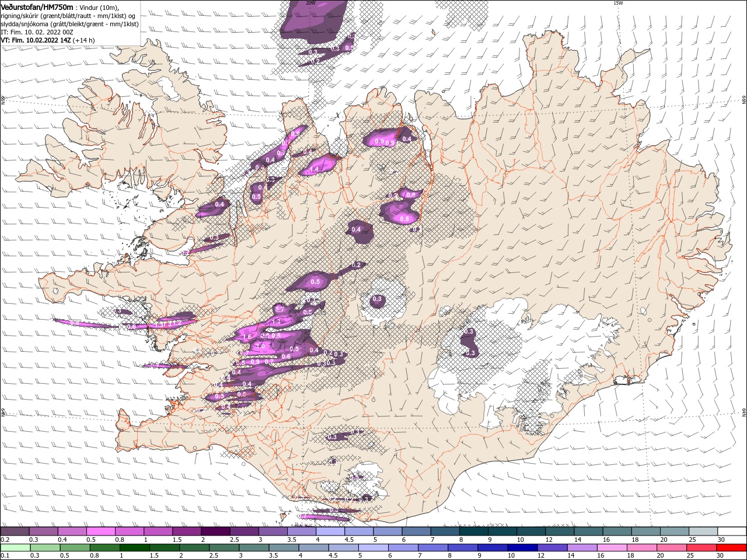Choose the top-row swatch between 2.5 and 3
Screen dimensions: 747x560
(244, 531)
